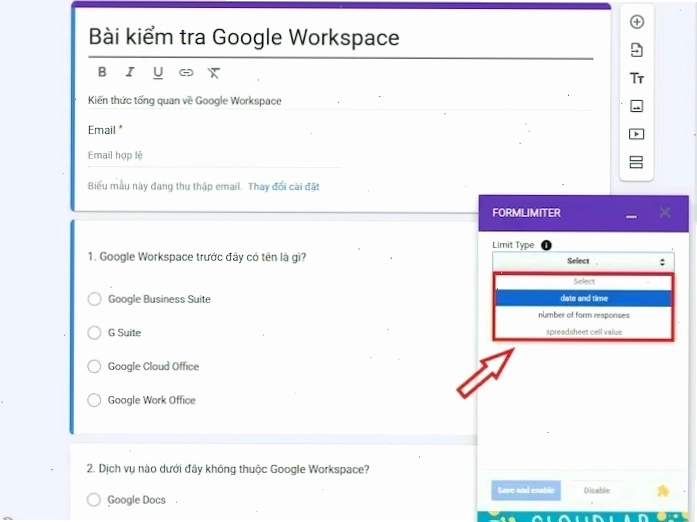697x522 pixels.
Task: Choose number of form responses option
Action: tap(583, 315)
